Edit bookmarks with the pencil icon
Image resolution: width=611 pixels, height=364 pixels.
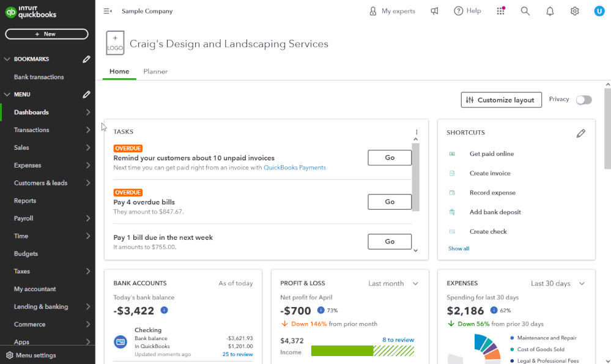coord(87,59)
